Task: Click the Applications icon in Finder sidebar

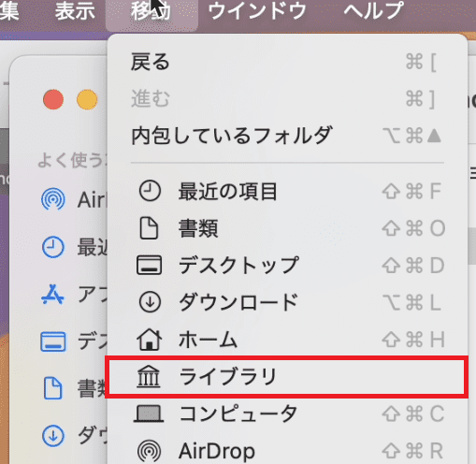Action: pyautogui.click(x=52, y=295)
